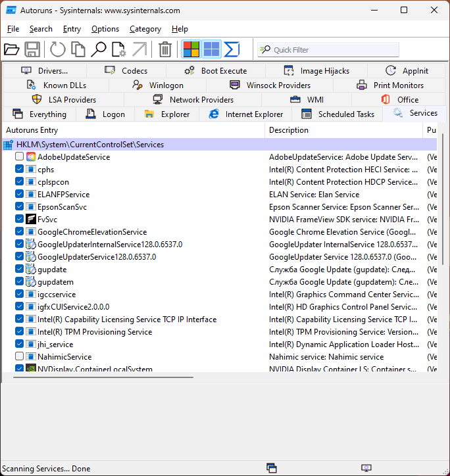
Task: Switch to the Everything tab
Action: [39, 114]
